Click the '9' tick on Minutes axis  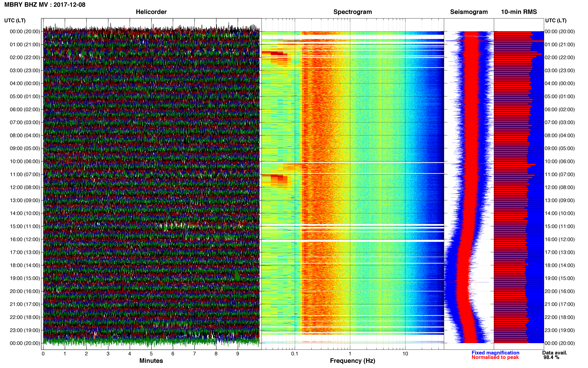[x=238, y=354]
